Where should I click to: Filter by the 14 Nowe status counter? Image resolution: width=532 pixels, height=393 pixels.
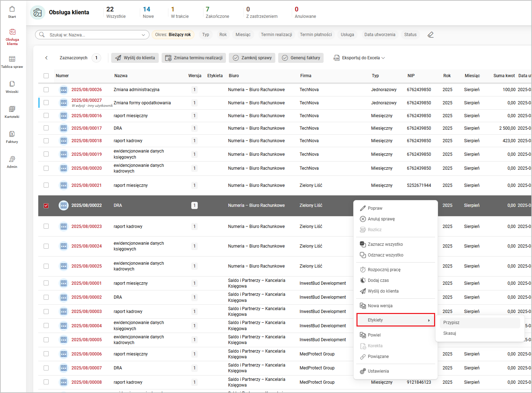pyautogui.click(x=148, y=13)
